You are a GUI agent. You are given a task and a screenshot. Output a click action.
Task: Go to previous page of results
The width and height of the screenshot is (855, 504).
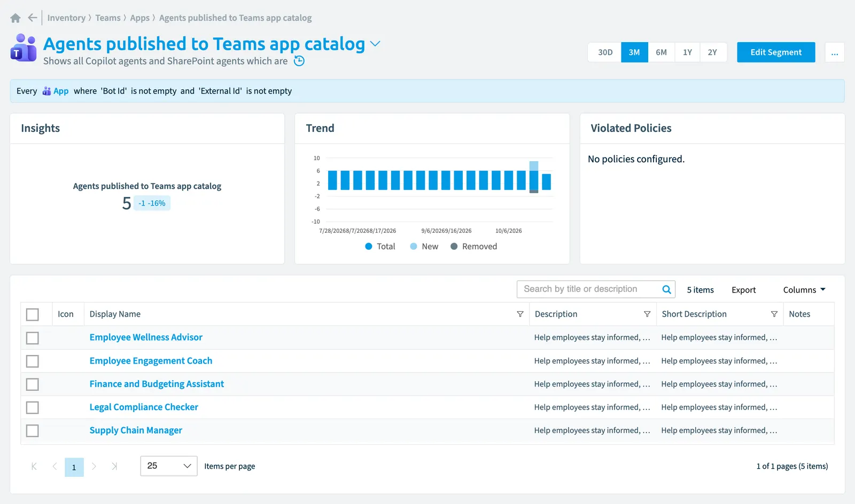pyautogui.click(x=55, y=467)
